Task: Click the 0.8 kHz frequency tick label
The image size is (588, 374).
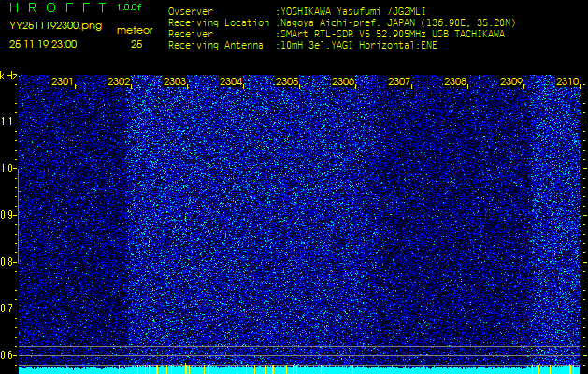Action: pyautogui.click(x=7, y=262)
